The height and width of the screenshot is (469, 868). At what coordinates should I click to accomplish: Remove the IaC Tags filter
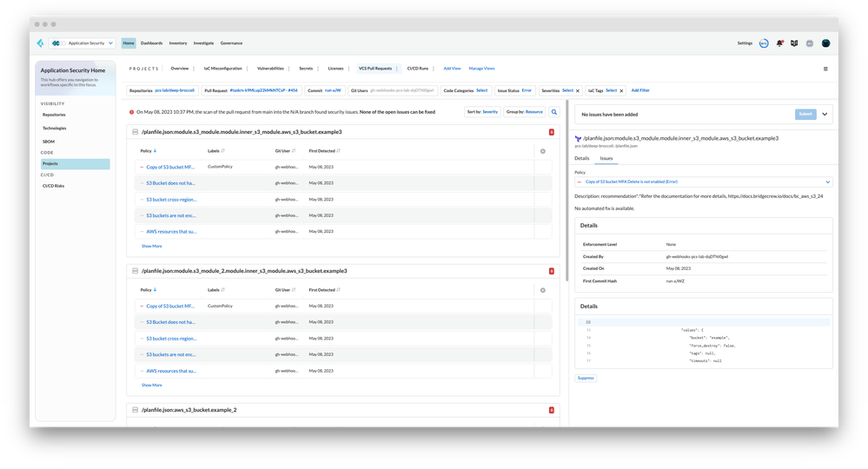point(622,90)
